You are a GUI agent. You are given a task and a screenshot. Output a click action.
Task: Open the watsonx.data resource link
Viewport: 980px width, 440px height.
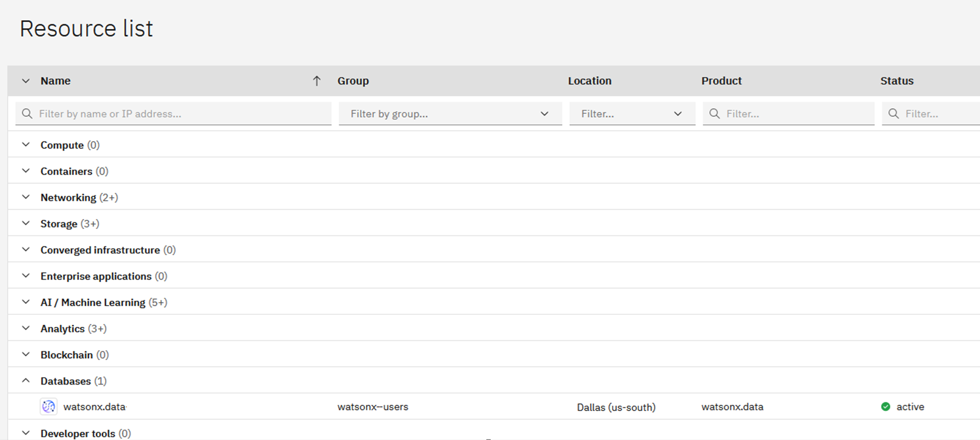point(94,407)
